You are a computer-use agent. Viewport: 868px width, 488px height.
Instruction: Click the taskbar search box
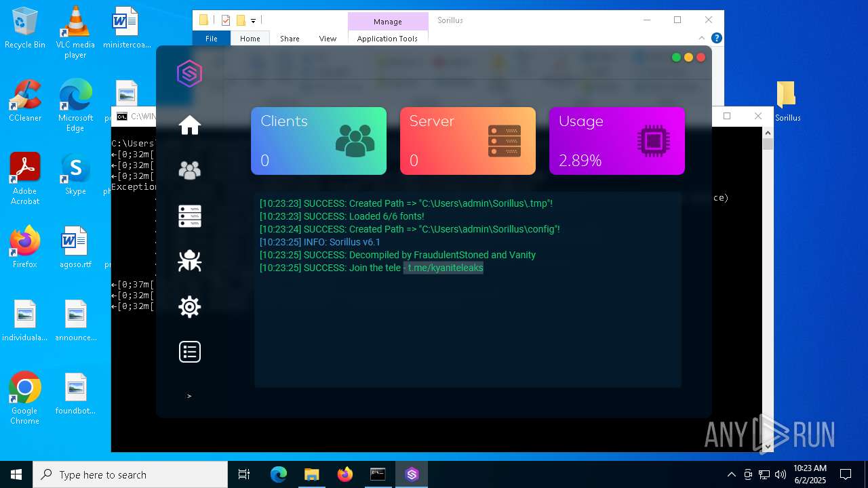click(130, 474)
